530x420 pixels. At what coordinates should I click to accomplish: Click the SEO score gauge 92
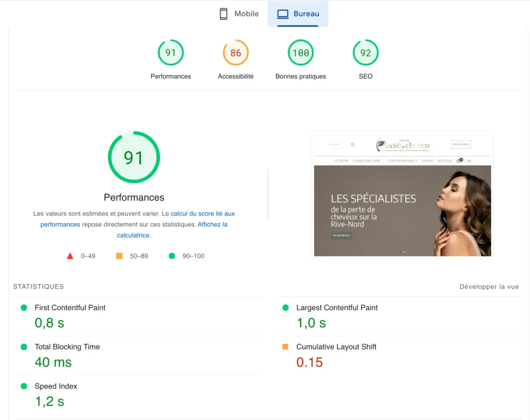tap(365, 53)
